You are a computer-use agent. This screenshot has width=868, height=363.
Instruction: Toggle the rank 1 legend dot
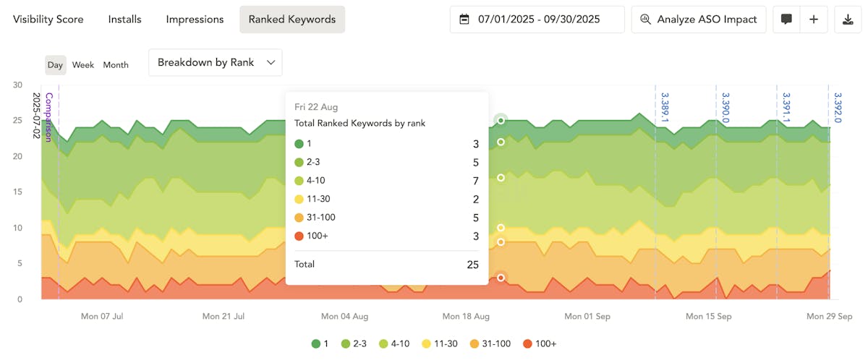(316, 343)
